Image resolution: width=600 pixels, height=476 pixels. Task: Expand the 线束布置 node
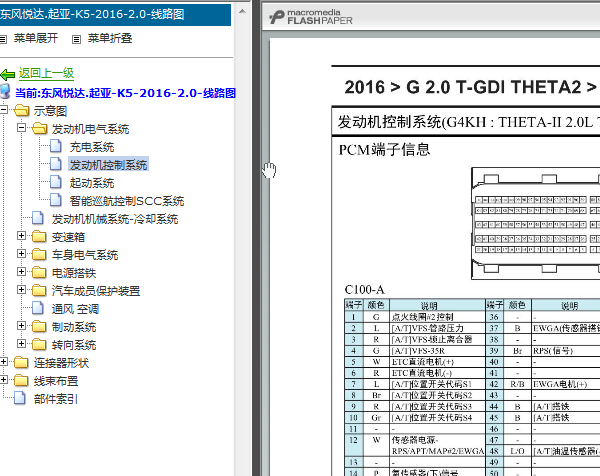coord(3,380)
